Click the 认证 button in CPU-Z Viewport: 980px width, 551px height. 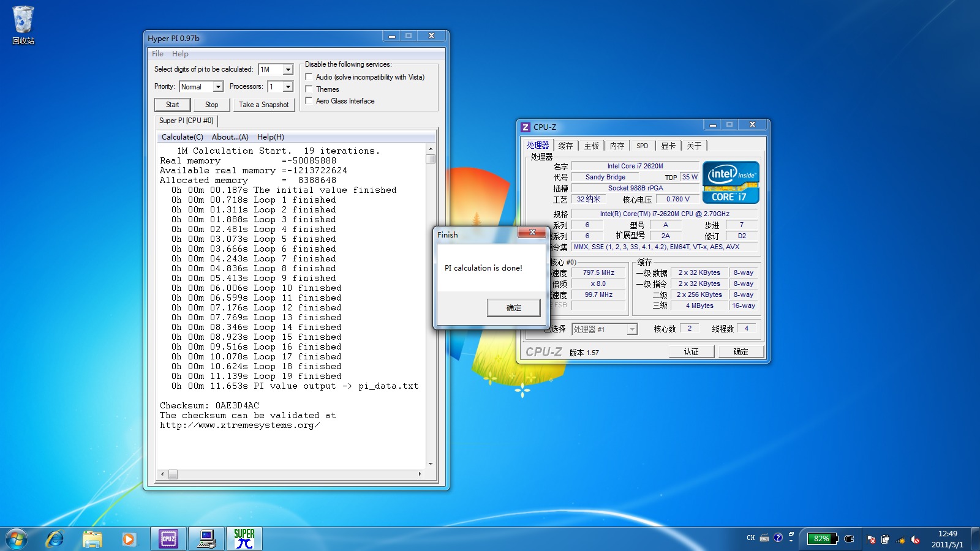click(x=692, y=351)
